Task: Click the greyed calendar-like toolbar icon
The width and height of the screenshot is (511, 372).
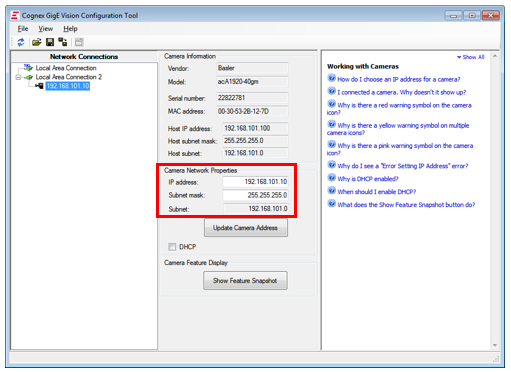Action: pos(79,42)
